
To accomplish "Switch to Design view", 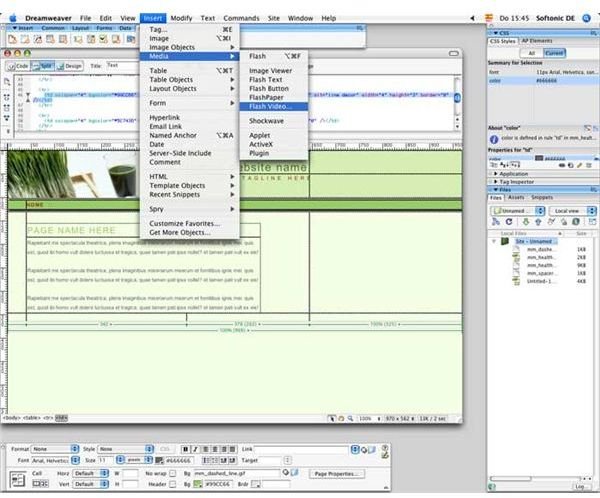I will coord(69,66).
